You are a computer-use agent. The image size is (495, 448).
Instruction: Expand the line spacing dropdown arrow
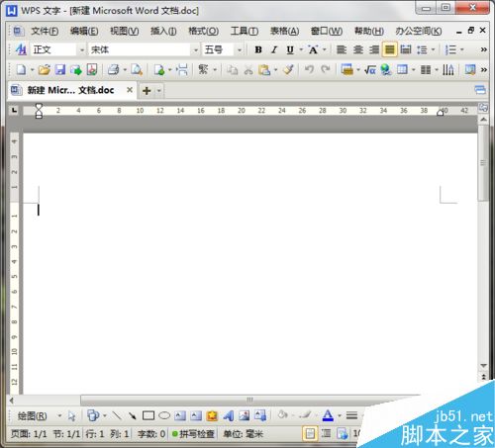coord(433,49)
